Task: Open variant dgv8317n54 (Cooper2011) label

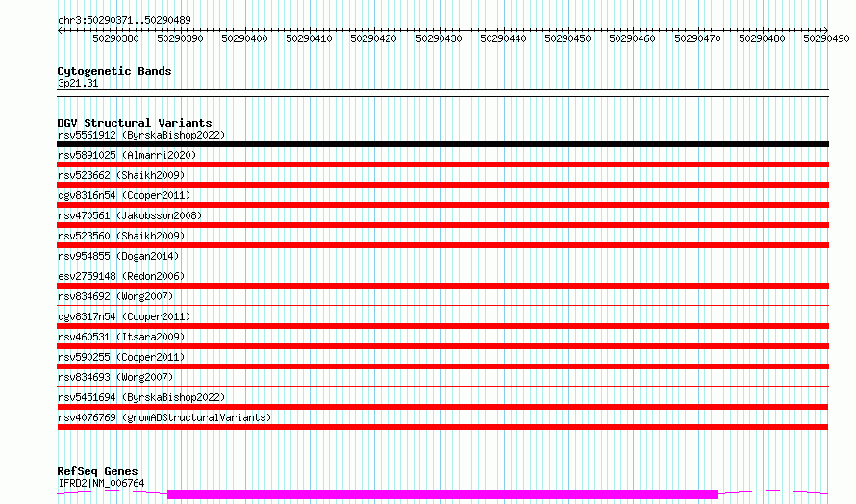Action: [x=124, y=316]
